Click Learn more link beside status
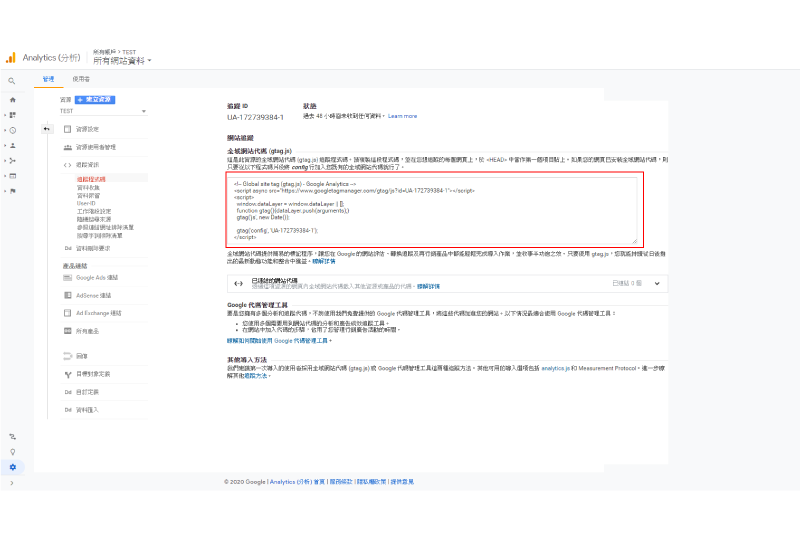Image resolution: width=800 pixels, height=560 pixels. pos(402,116)
